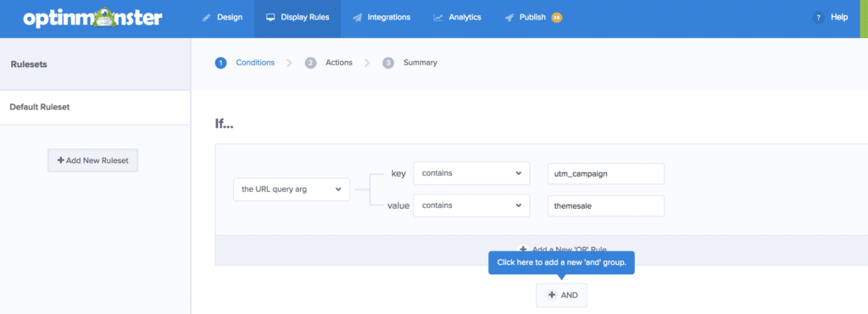Go to the Actions step
This screenshot has height=314, width=868.
(339, 63)
